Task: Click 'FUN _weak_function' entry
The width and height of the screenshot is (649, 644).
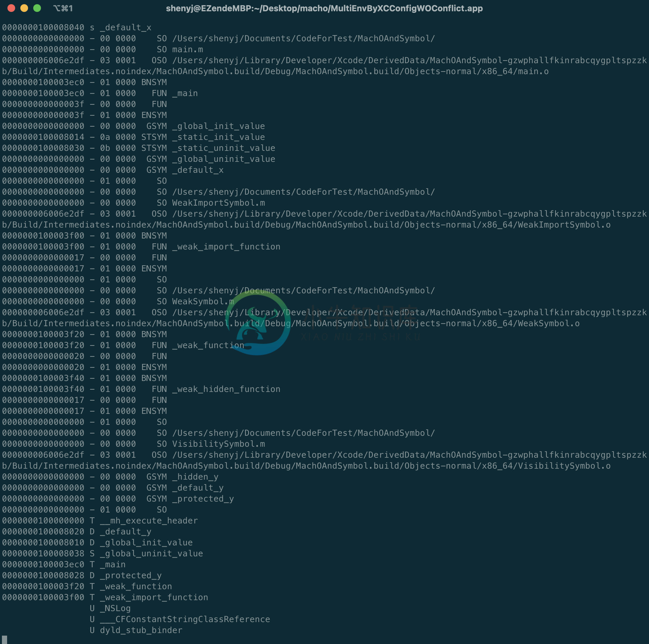Action: click(x=198, y=345)
